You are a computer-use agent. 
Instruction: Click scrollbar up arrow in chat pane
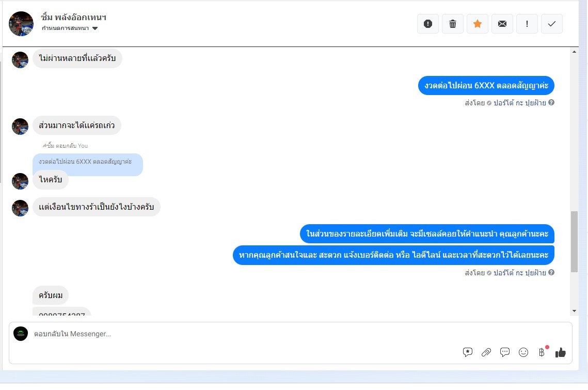pyautogui.click(x=574, y=52)
